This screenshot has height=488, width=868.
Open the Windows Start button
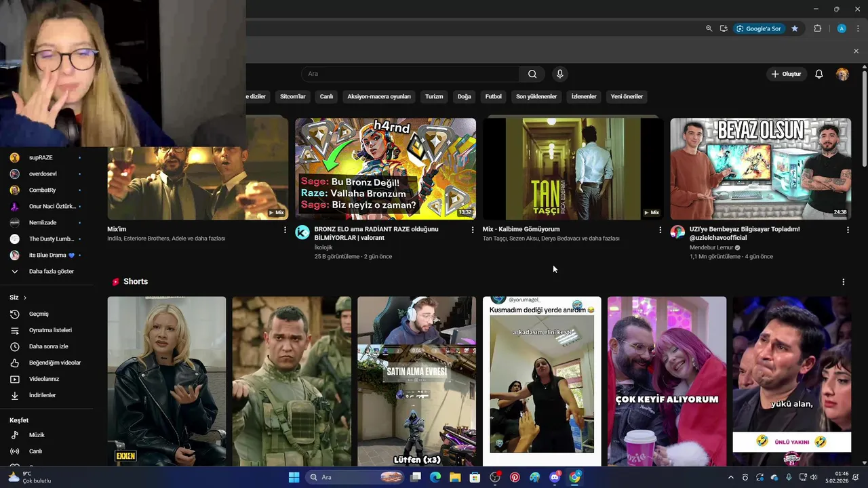tap(294, 477)
